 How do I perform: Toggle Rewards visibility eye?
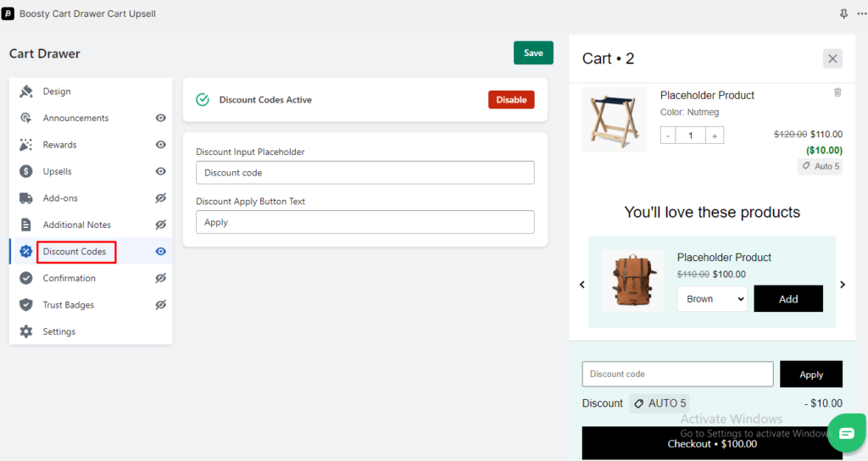coord(160,144)
